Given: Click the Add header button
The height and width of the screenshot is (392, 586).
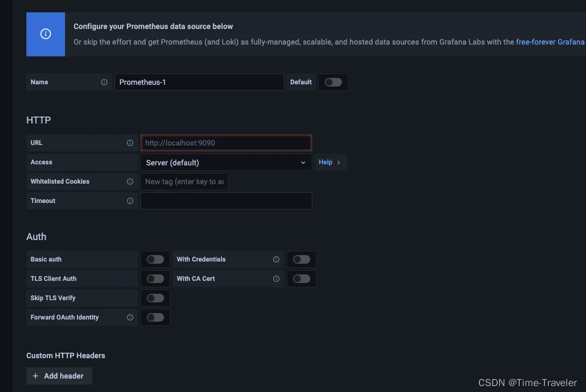Looking at the screenshot, I should pyautogui.click(x=59, y=376).
